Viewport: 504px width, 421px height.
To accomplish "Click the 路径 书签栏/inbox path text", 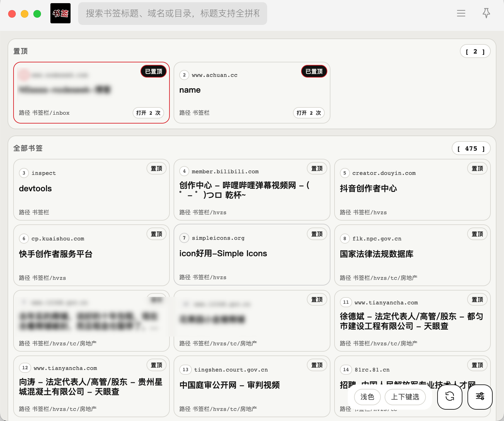I will [44, 113].
